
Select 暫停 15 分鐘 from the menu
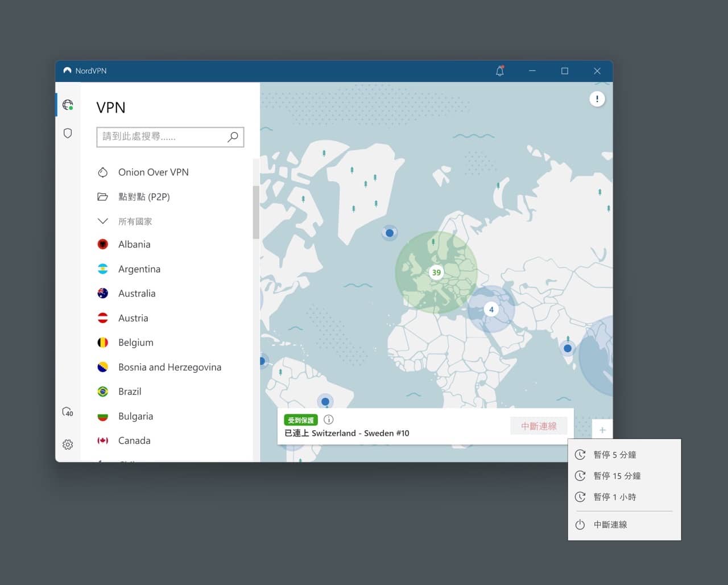coord(624,476)
